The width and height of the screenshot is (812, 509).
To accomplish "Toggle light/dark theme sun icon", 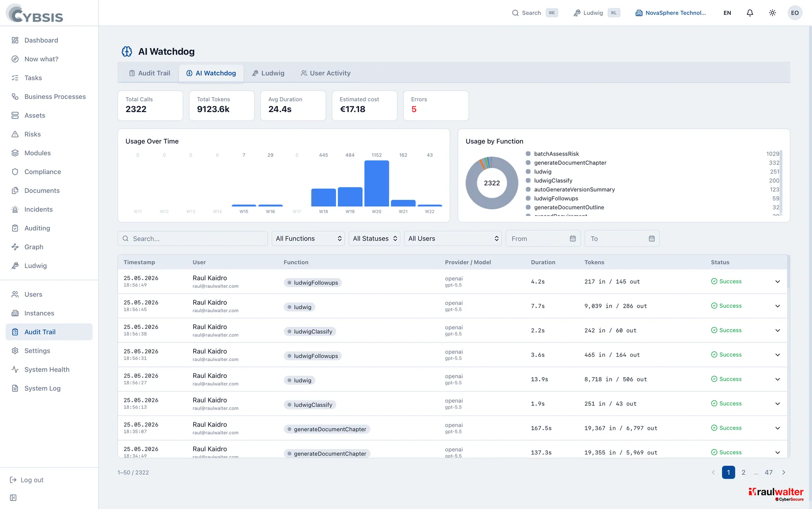I will pyautogui.click(x=772, y=13).
